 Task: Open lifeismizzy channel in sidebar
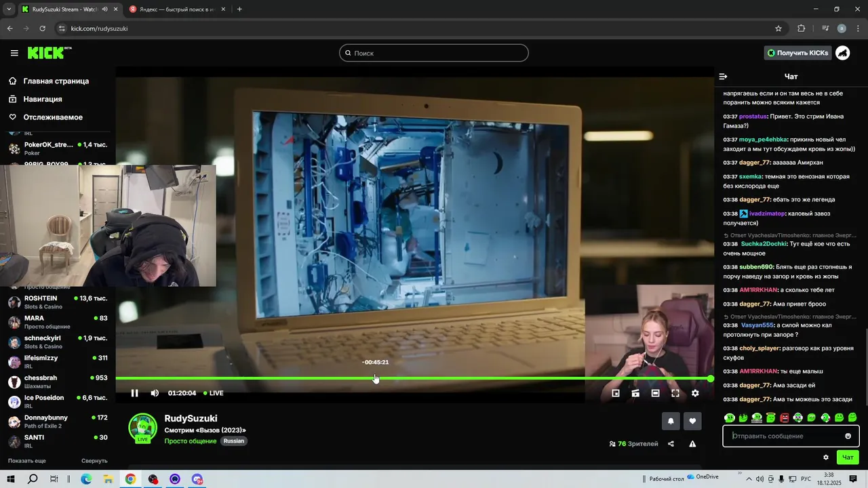click(x=58, y=362)
